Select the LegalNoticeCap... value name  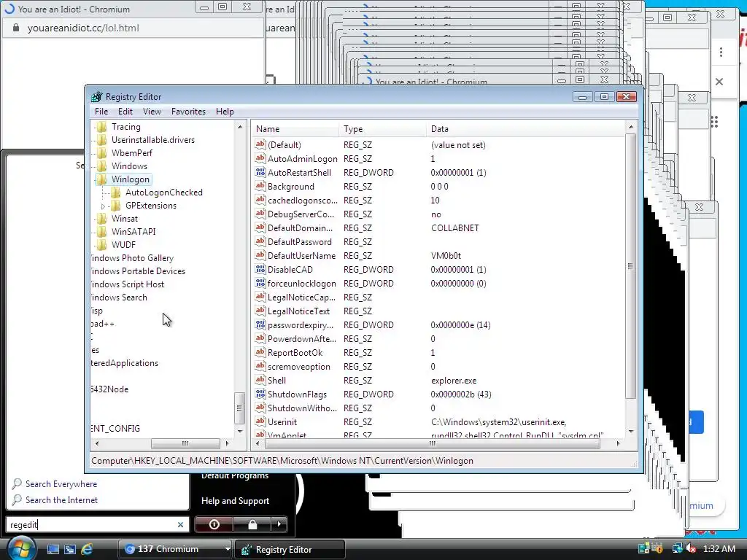(x=301, y=297)
